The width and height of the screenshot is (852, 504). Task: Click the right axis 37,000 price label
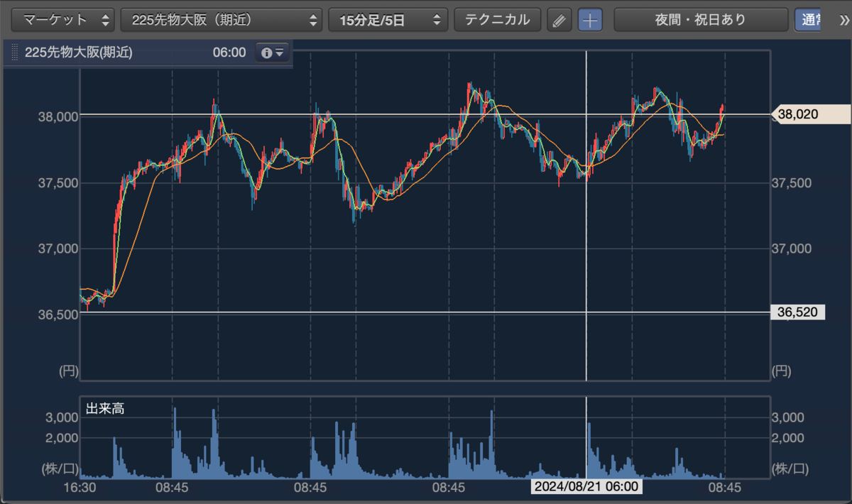click(x=791, y=248)
